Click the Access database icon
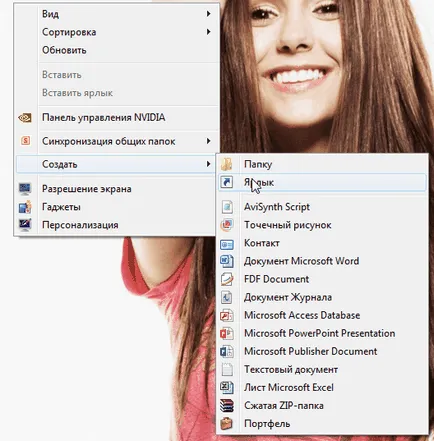 point(227,315)
